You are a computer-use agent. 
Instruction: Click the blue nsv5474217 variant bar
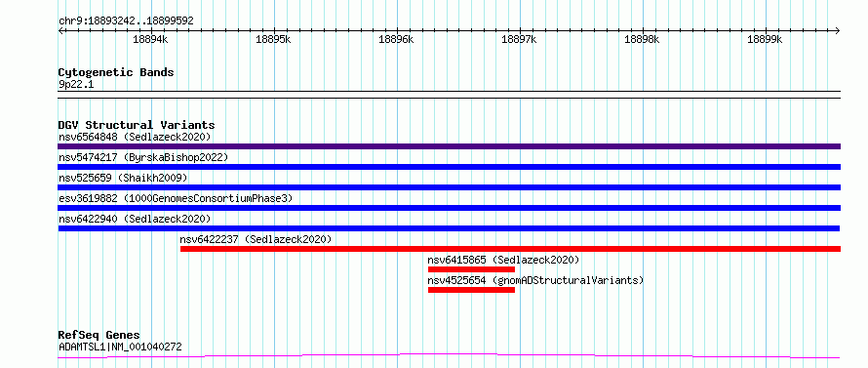tap(449, 167)
